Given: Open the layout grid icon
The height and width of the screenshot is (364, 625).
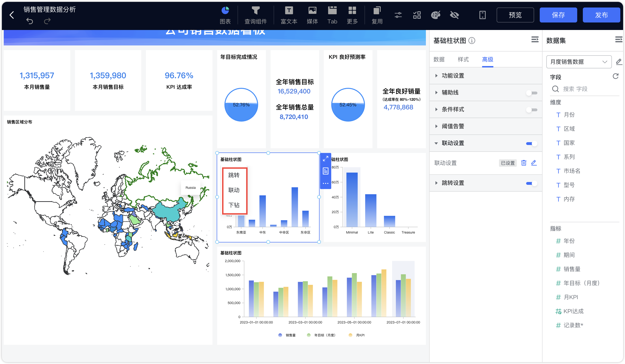Looking at the screenshot, I should [417, 15].
